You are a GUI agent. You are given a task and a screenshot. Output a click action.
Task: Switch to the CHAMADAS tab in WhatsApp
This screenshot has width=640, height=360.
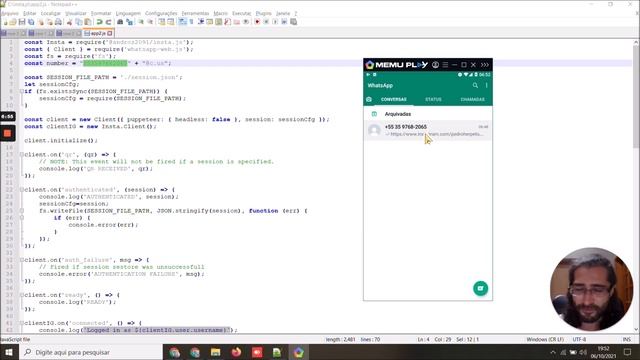point(472,99)
